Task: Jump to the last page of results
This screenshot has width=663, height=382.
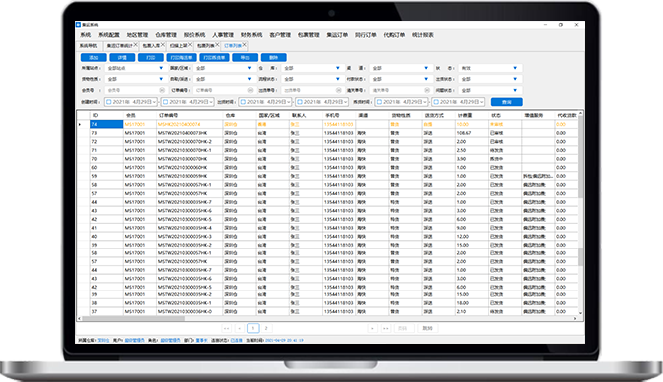Action: pos(386,328)
